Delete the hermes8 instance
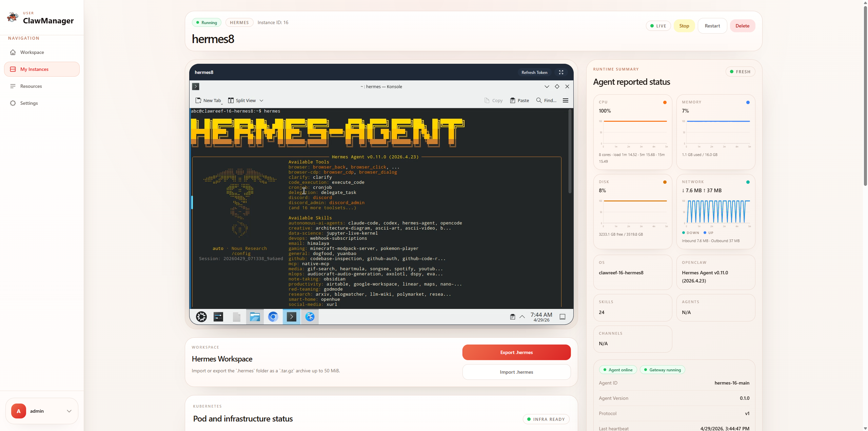The width and height of the screenshot is (868, 431). pos(743,26)
